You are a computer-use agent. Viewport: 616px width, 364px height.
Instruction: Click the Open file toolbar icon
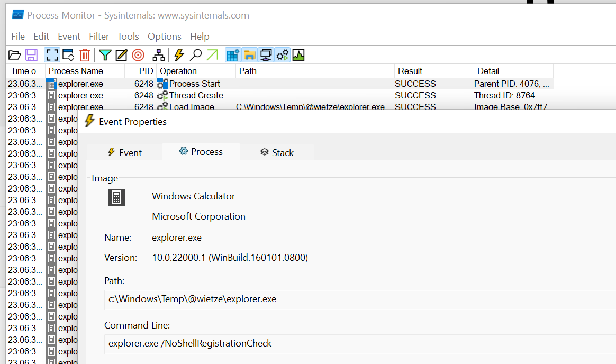14,55
